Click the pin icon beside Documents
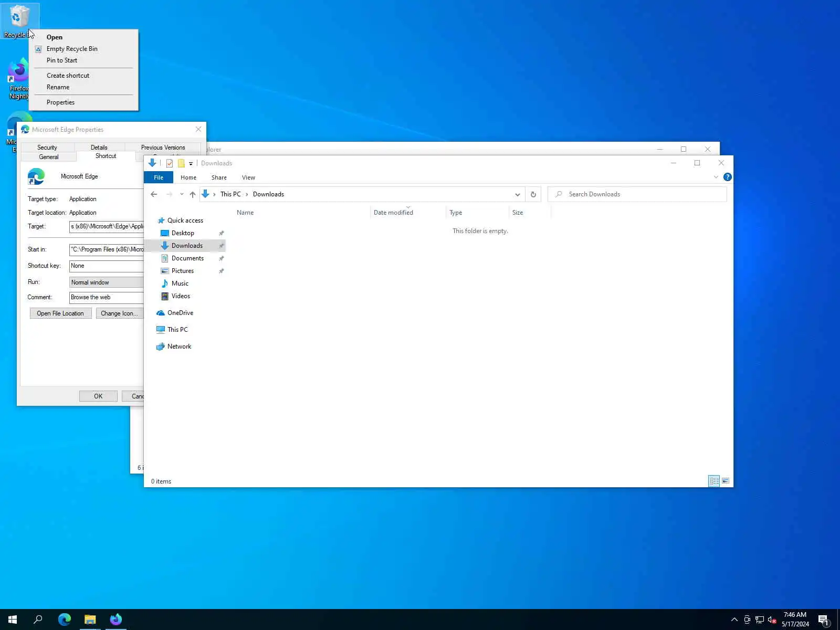This screenshot has height=630, width=840. click(x=221, y=258)
